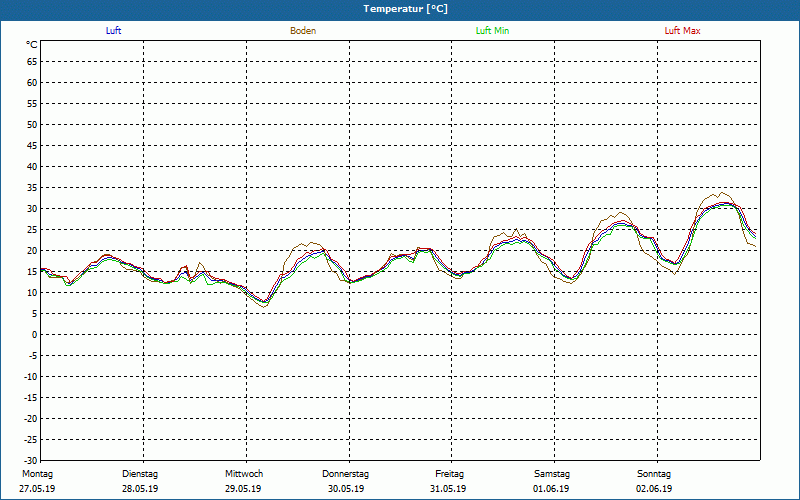Screen dimensions: 800x500
Task: Click the -15 y-axis value
Action: 31,398
